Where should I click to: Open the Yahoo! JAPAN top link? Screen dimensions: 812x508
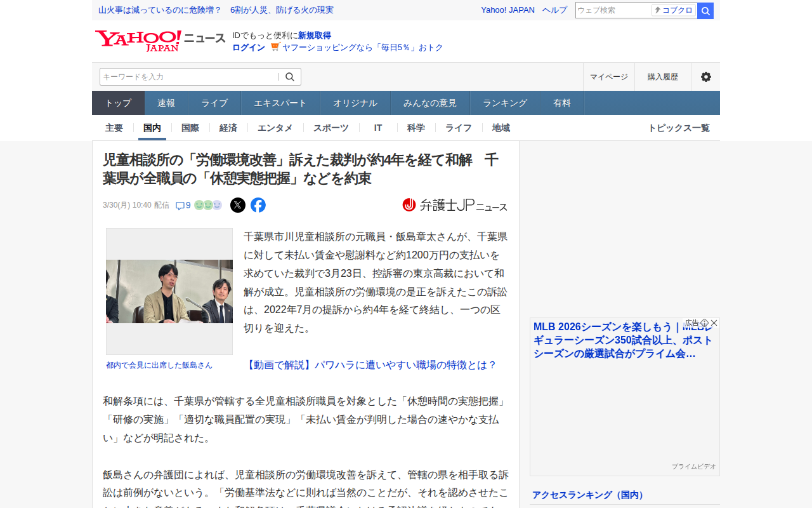(507, 10)
